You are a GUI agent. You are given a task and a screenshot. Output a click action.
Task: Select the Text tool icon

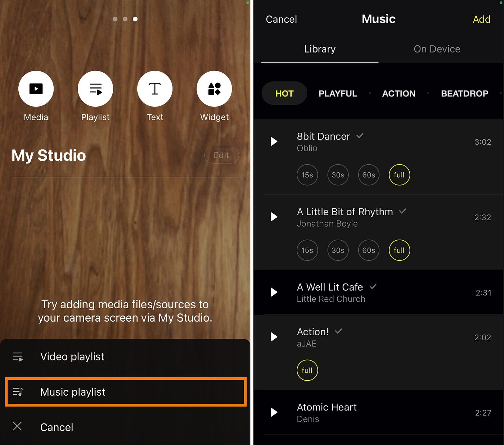pyautogui.click(x=155, y=88)
